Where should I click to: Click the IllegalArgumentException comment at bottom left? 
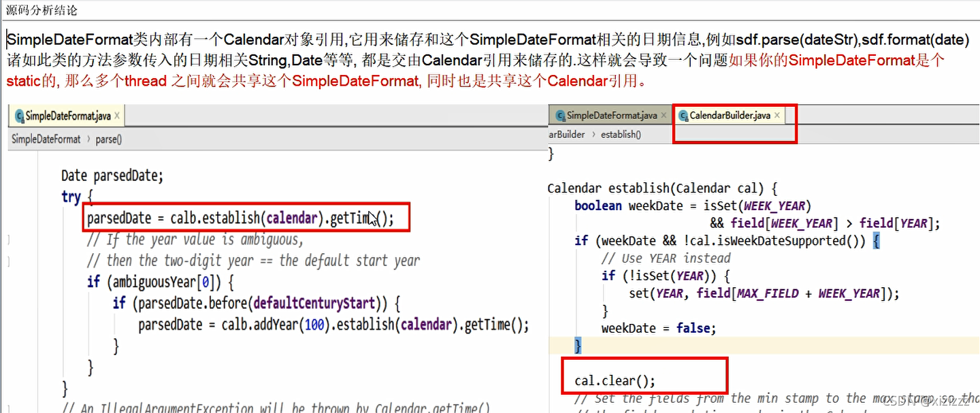pos(276,408)
